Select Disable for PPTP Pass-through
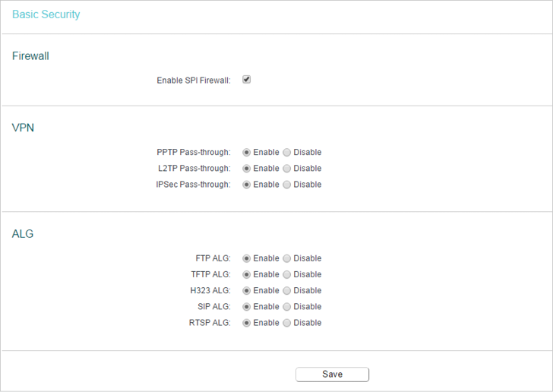This screenshot has height=392, width=553. 286,153
